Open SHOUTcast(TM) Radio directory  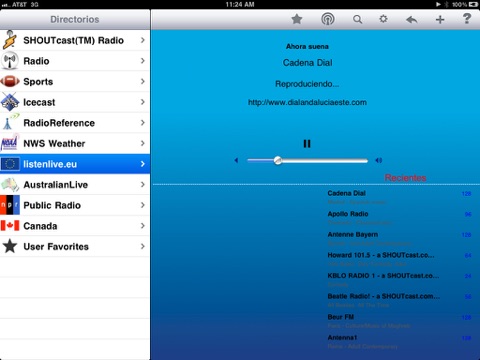coord(75,40)
